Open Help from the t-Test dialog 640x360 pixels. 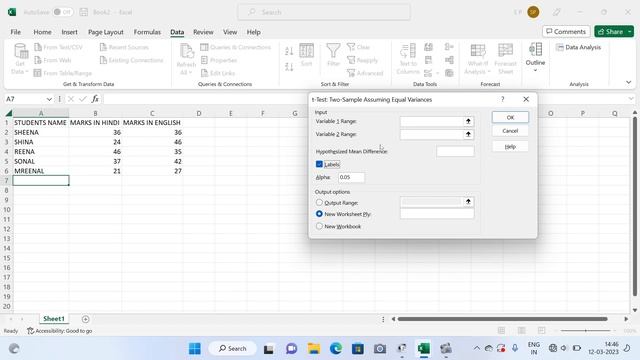pos(510,147)
